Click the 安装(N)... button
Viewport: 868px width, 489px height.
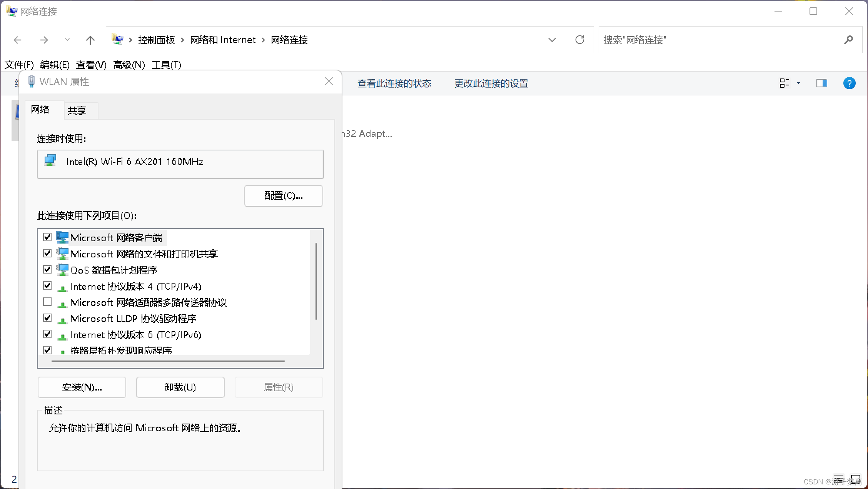click(82, 387)
